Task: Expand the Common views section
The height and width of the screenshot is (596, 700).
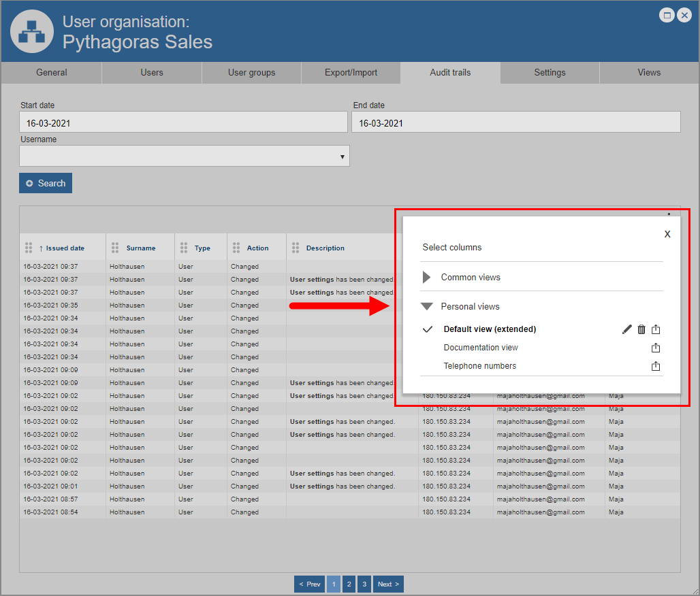Action: point(427,277)
